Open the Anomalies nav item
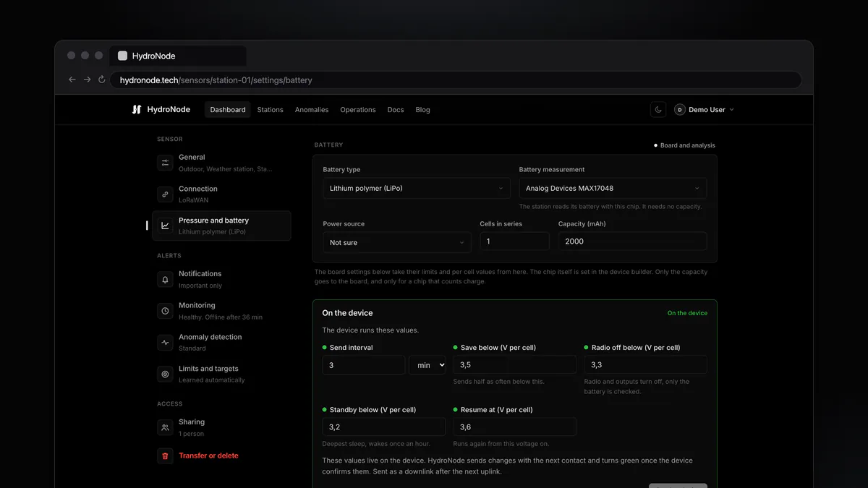 coord(312,110)
